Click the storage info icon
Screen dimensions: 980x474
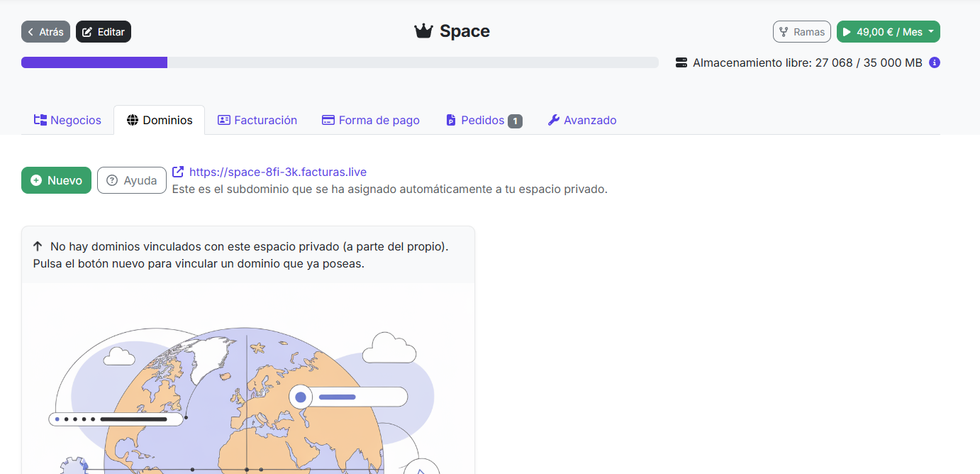coord(935,62)
